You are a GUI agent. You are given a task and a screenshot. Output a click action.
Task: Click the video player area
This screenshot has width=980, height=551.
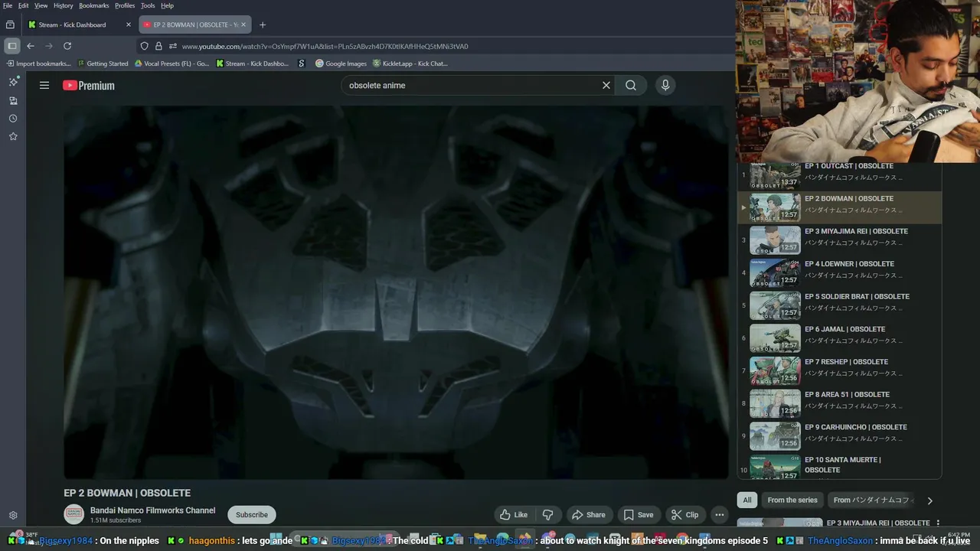click(396, 292)
